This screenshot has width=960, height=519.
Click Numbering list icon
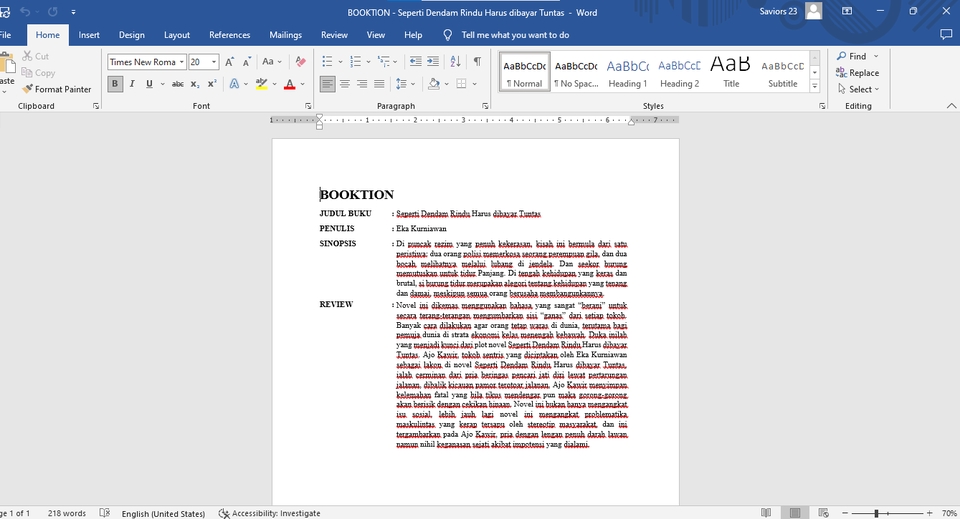356,61
